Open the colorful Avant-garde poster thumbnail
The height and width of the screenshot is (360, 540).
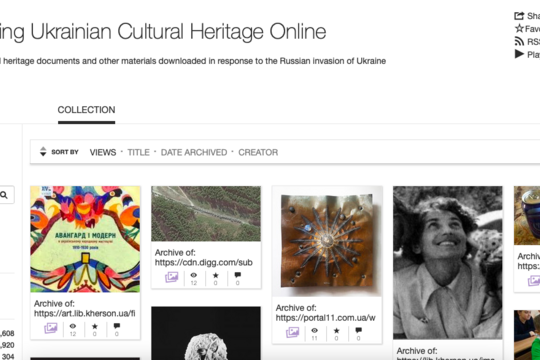pyautogui.click(x=85, y=239)
